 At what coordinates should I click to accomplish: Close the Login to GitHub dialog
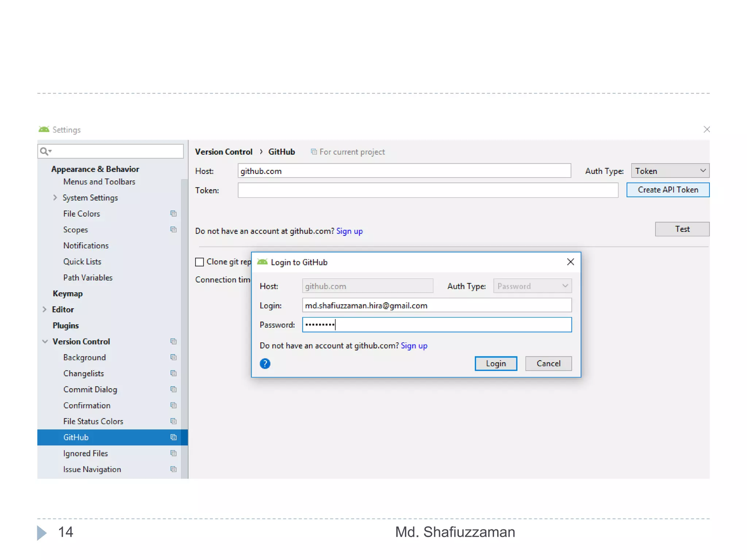(x=570, y=262)
